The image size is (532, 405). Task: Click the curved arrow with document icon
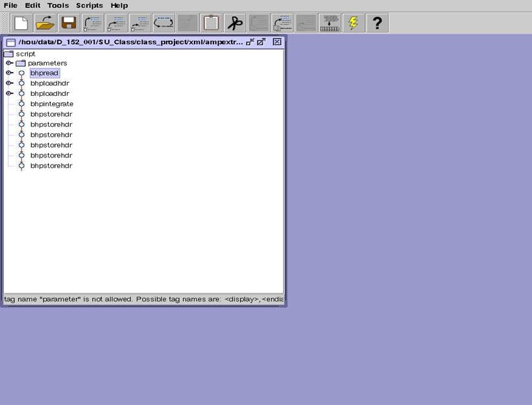(x=282, y=23)
